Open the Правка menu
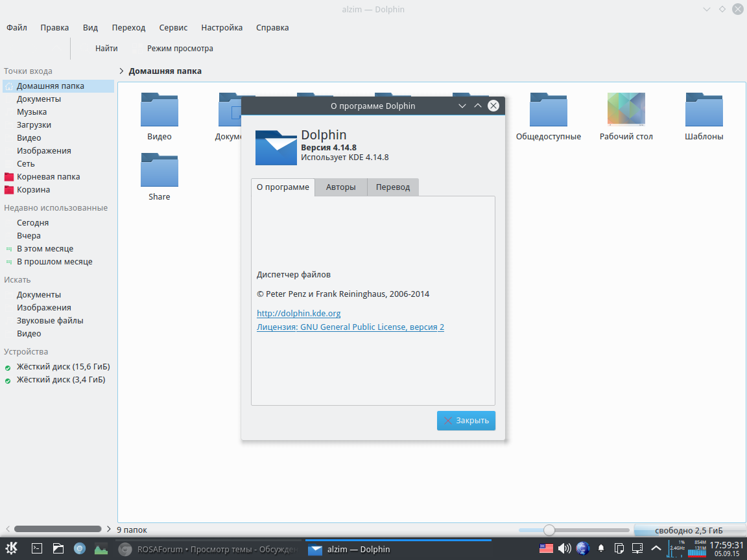The width and height of the screenshot is (747, 560). (54, 28)
